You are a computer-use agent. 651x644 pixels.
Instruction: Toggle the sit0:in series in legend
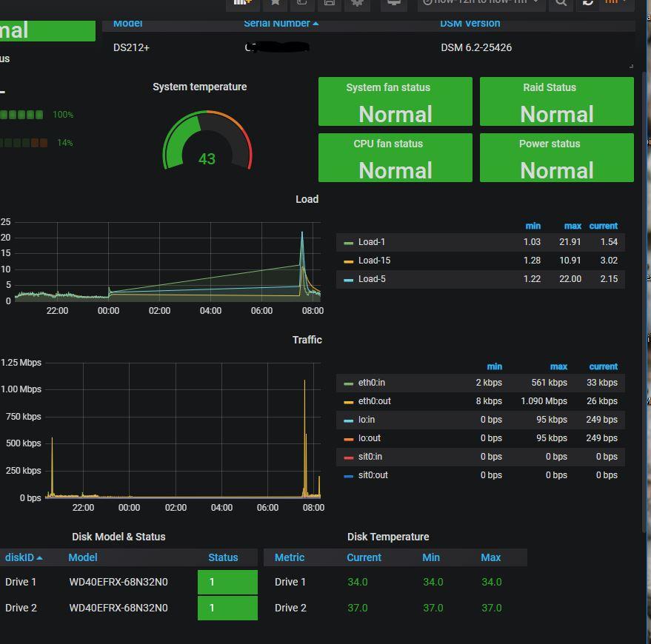click(370, 457)
